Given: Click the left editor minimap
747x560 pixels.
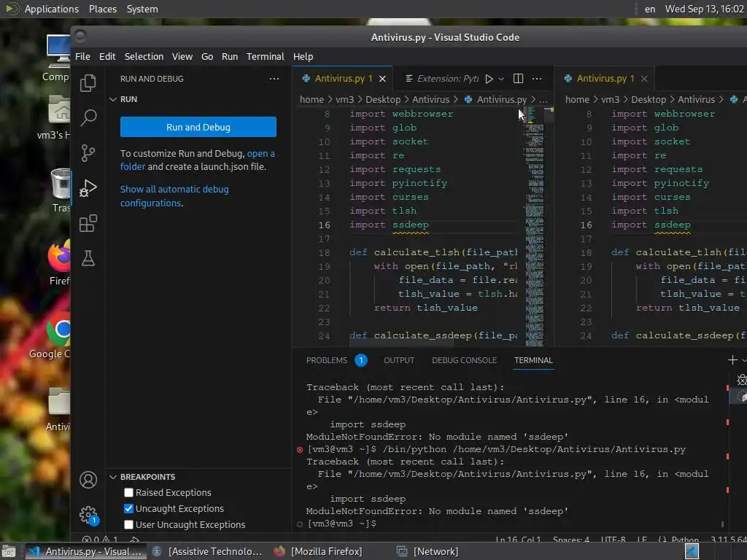Looking at the screenshot, I should click(x=535, y=227).
